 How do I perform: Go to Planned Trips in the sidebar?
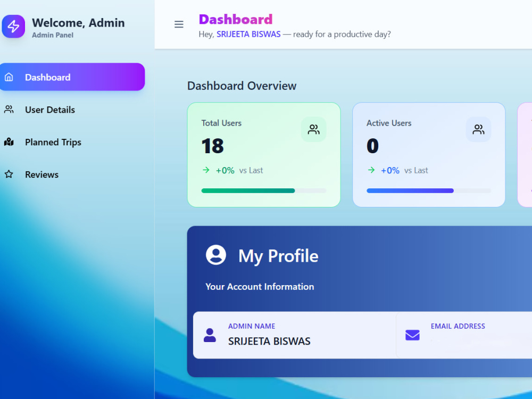[x=72, y=142]
